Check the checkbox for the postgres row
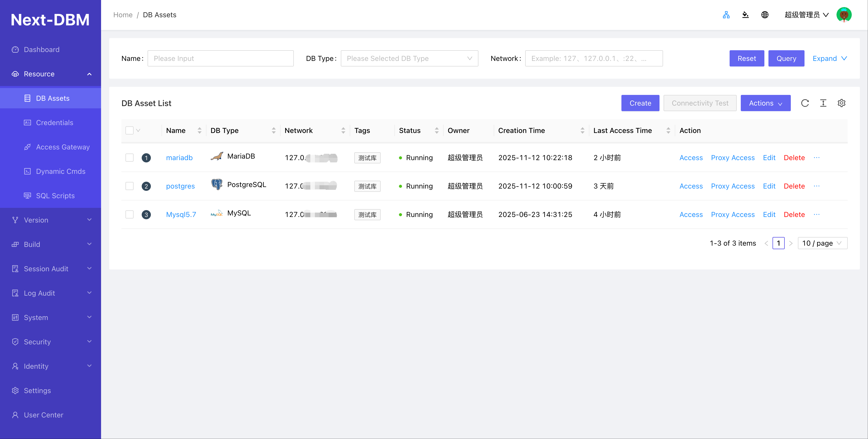The width and height of the screenshot is (868, 439). (130, 186)
